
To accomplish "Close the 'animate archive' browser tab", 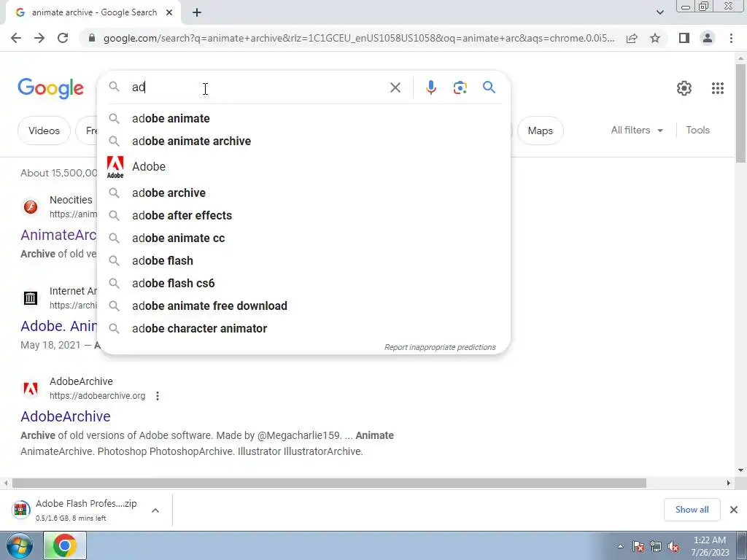I will point(169,13).
